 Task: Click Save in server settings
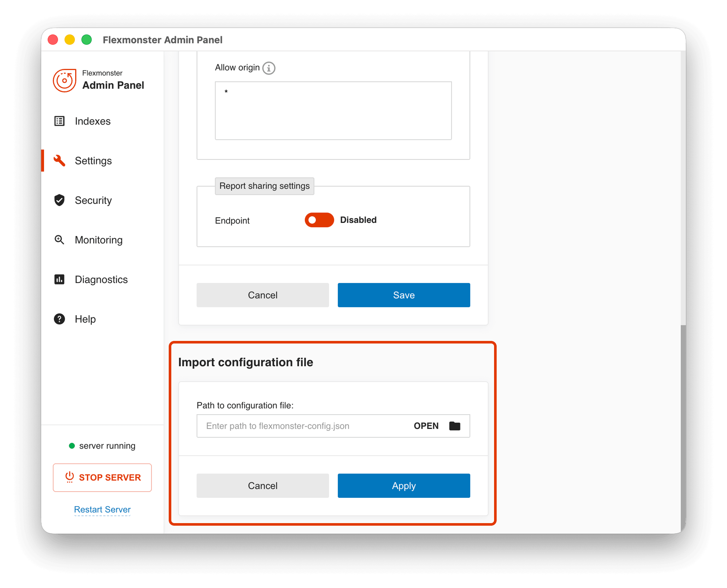[x=404, y=295]
